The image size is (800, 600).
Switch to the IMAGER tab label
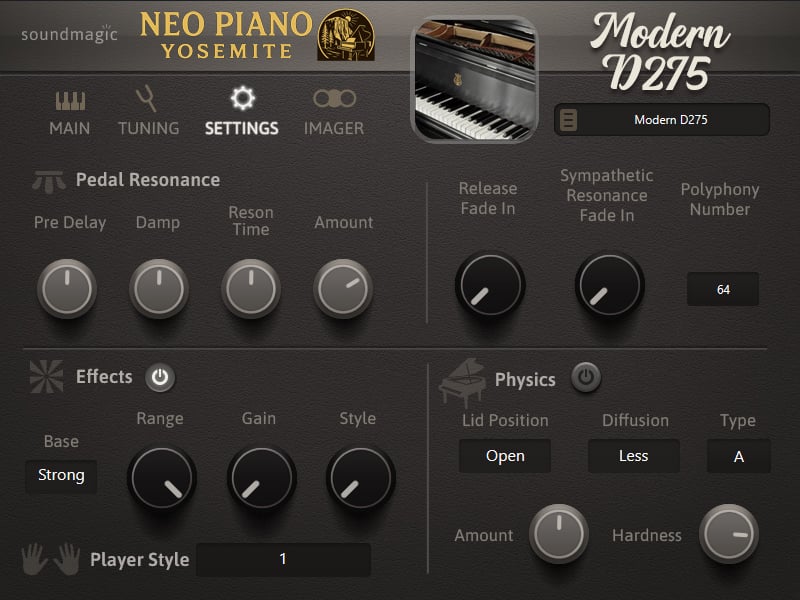(x=334, y=128)
